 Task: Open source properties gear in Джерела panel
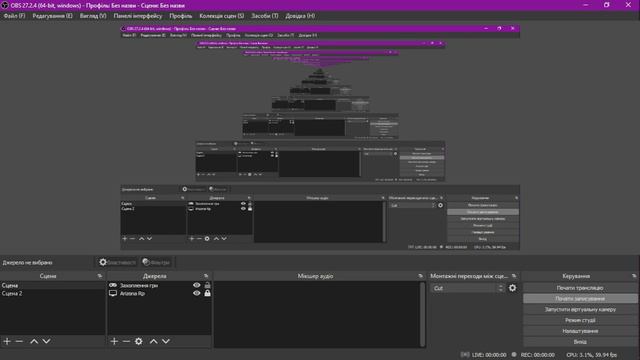coord(139,341)
